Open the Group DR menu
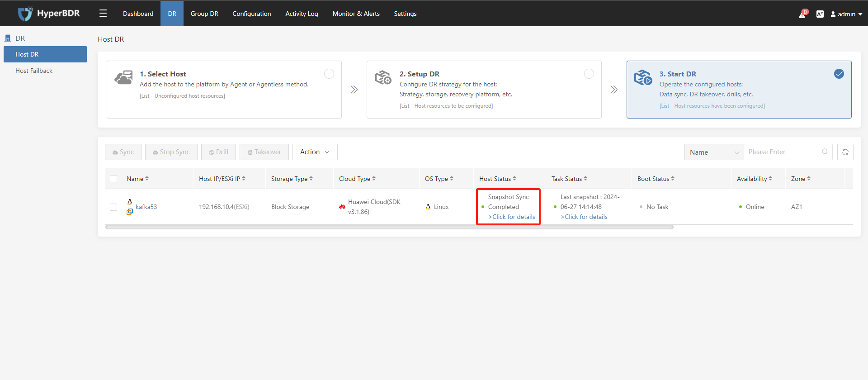This screenshot has height=380, width=868. pyautogui.click(x=204, y=14)
